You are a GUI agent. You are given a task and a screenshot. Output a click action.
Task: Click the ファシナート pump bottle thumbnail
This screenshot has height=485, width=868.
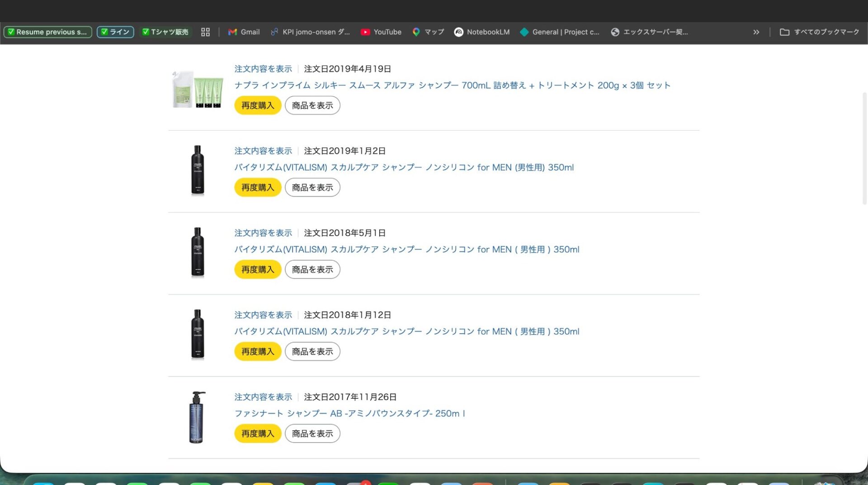[197, 417]
